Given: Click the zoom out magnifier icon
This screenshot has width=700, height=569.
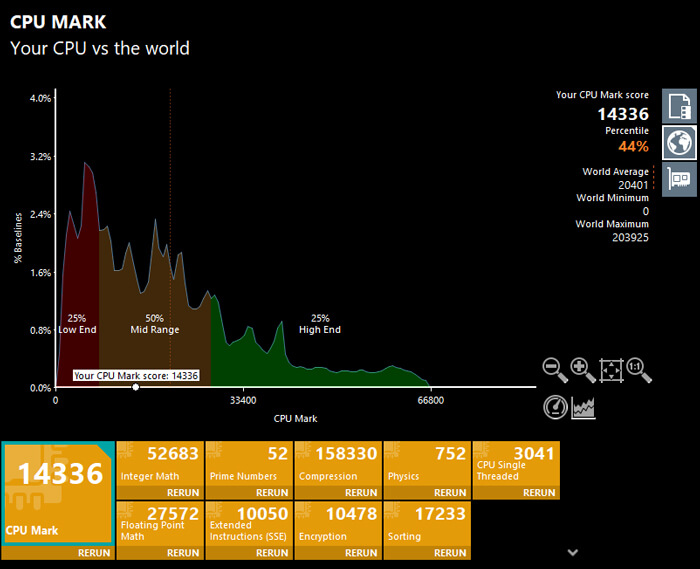Looking at the screenshot, I should tap(555, 370).
